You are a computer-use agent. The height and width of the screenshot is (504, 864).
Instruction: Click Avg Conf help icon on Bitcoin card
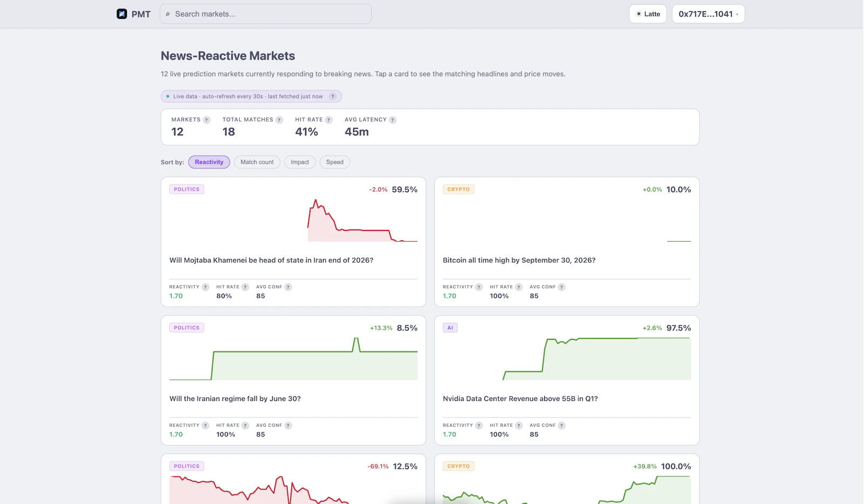562,287
